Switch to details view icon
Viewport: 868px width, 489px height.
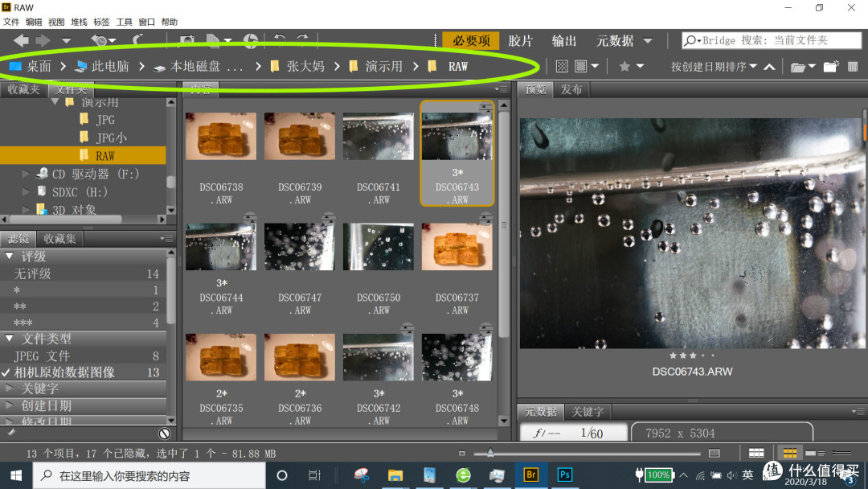(x=815, y=453)
